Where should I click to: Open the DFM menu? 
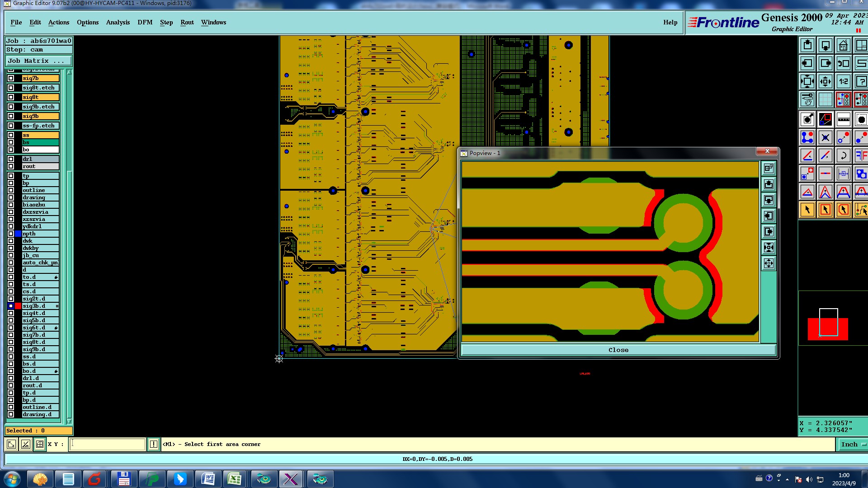pos(145,22)
